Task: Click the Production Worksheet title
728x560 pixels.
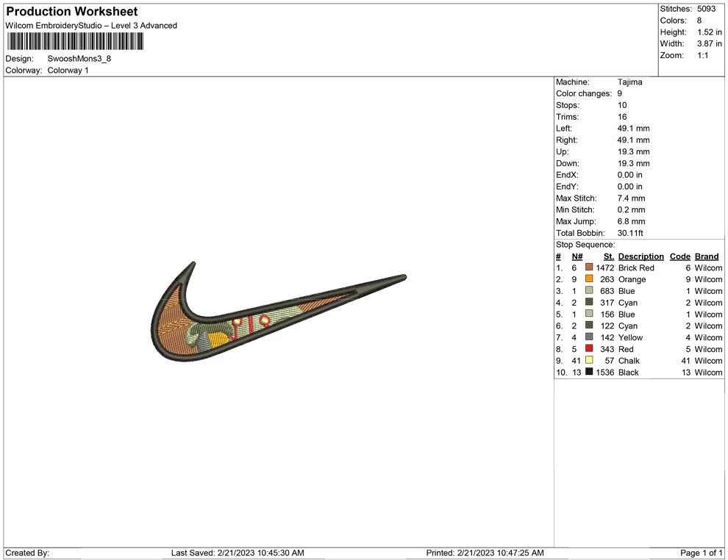Action: pyautogui.click(x=72, y=11)
